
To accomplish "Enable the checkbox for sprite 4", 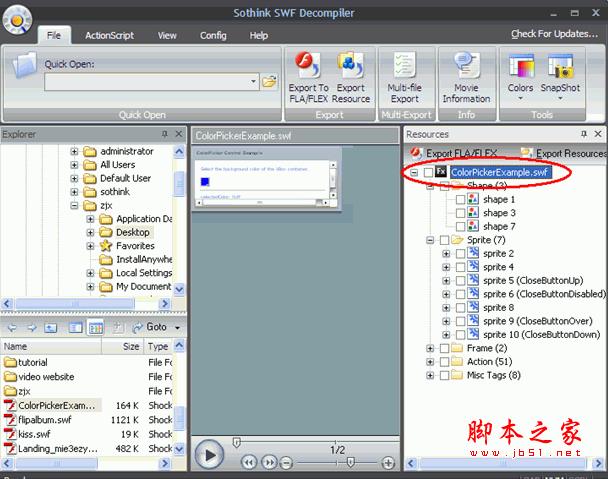I will pyautogui.click(x=460, y=268).
